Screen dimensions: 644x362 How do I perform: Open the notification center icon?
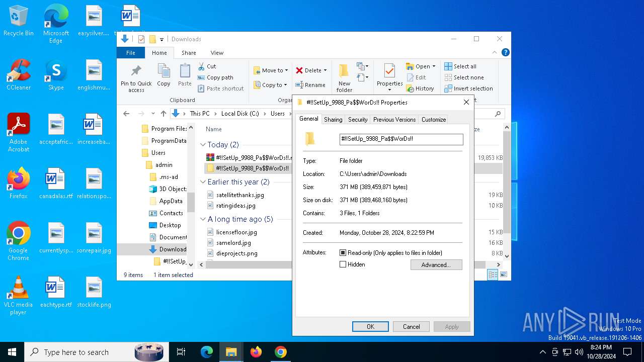pyautogui.click(x=627, y=352)
